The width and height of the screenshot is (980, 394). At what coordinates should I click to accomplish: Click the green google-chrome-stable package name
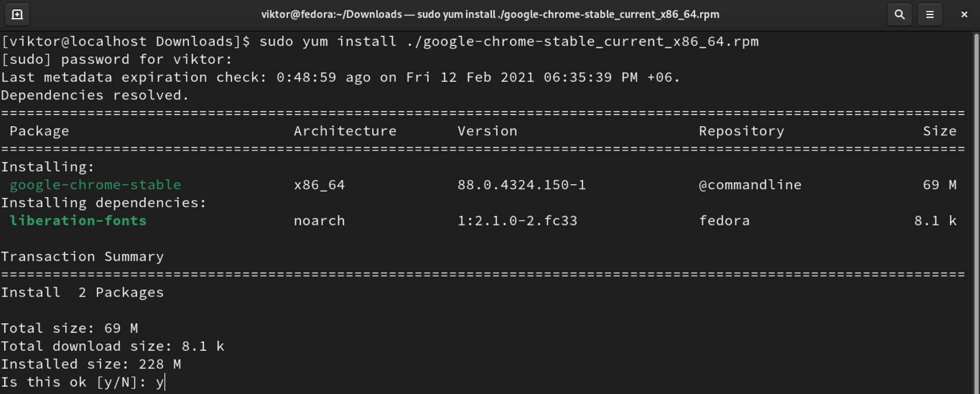click(x=95, y=185)
